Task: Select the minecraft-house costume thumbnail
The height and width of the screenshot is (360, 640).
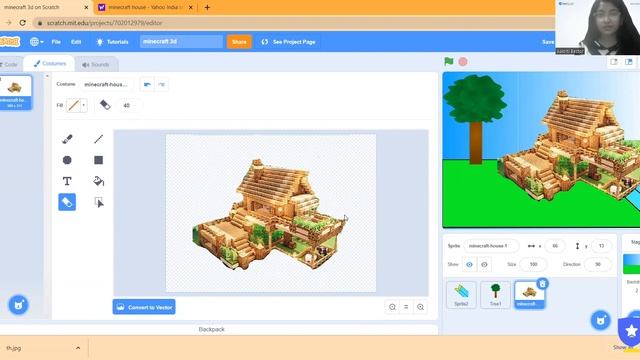Action: coord(16,93)
